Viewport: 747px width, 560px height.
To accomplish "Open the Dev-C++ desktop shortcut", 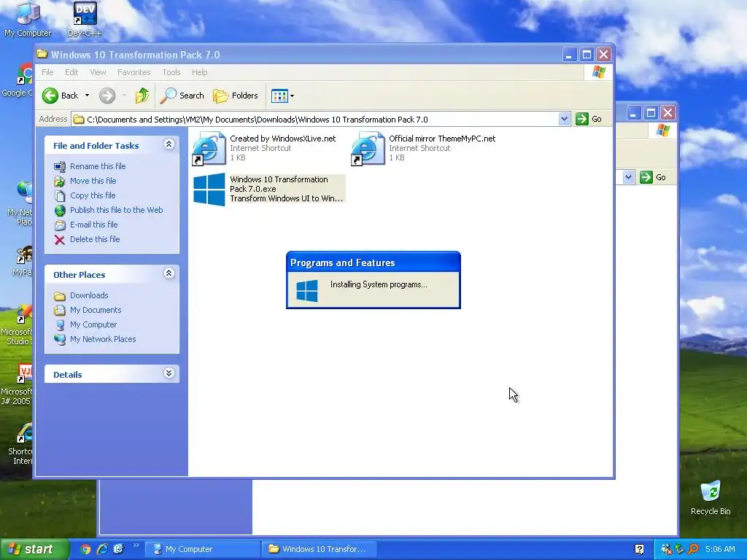I will (85, 20).
